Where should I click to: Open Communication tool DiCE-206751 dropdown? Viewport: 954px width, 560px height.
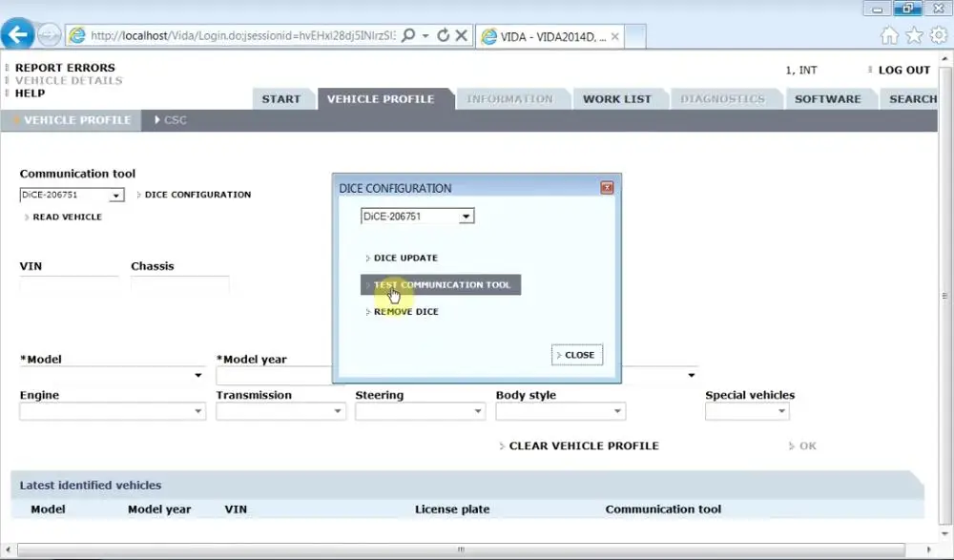tap(72, 195)
